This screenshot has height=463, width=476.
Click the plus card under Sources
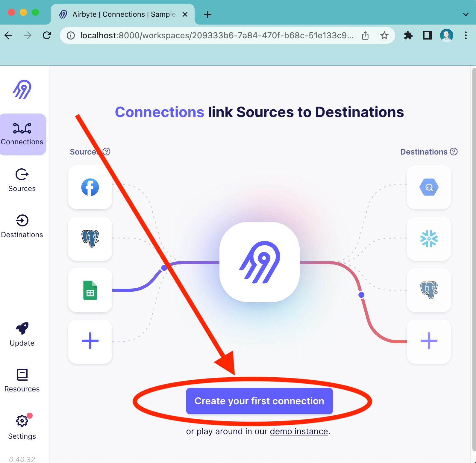[90, 342]
